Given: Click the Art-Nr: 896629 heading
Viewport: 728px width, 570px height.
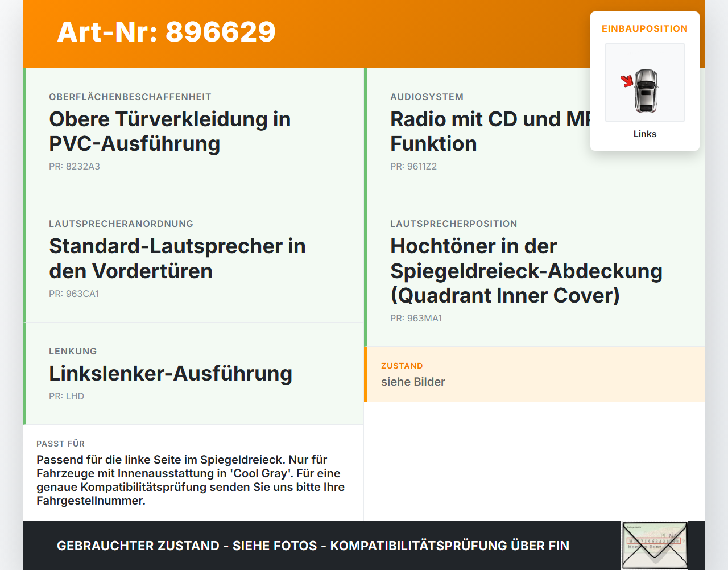Looking at the screenshot, I should pos(166,32).
